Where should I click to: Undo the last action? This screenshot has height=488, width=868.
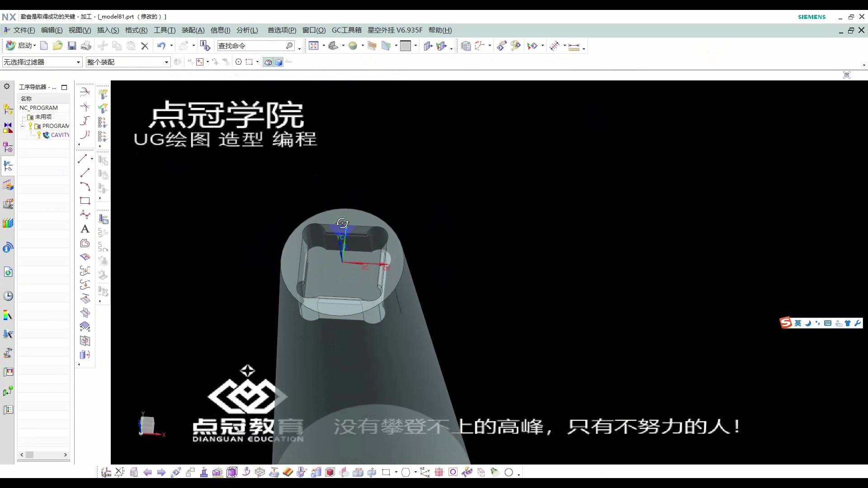[x=161, y=46]
